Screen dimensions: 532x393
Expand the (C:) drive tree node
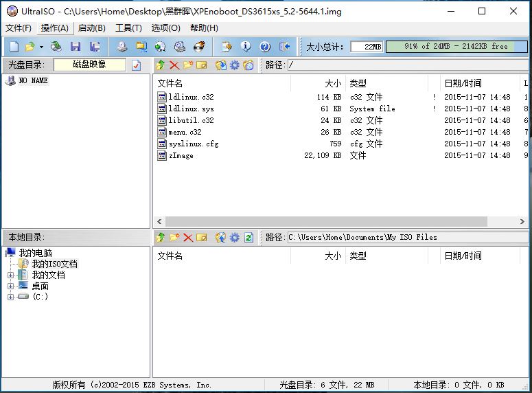10,297
